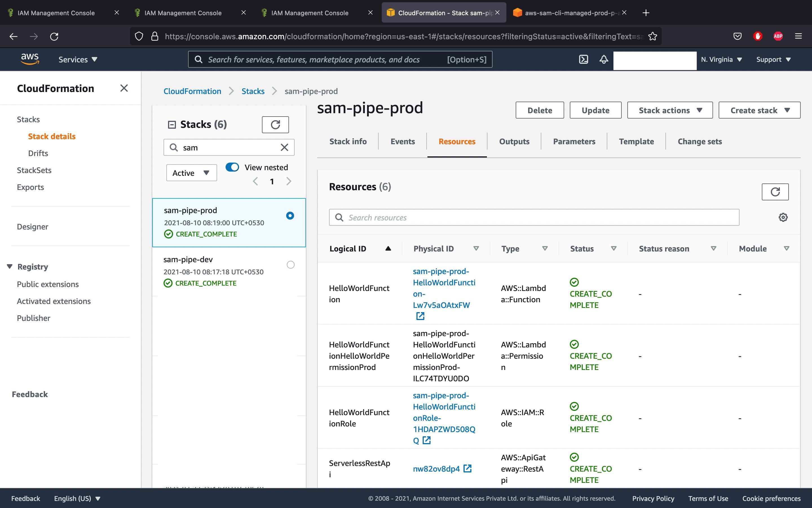Switch to the Template tab
This screenshot has height=508, width=812.
pyautogui.click(x=636, y=141)
